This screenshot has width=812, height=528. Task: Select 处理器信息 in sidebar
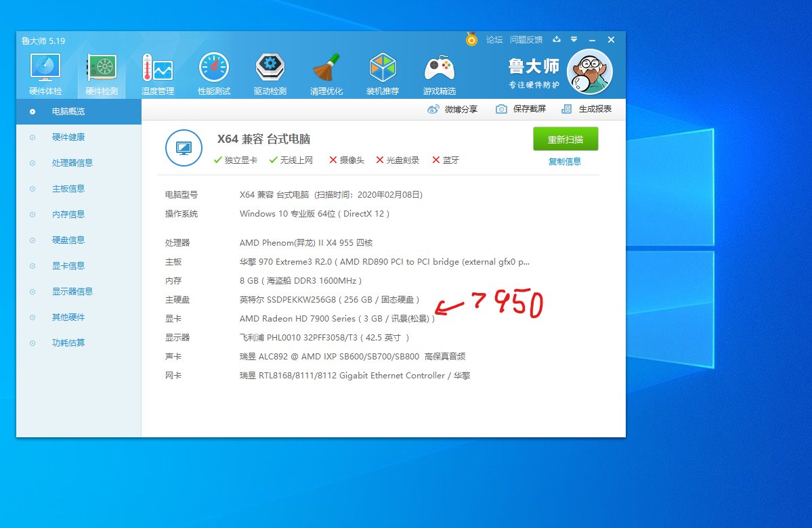click(x=79, y=163)
